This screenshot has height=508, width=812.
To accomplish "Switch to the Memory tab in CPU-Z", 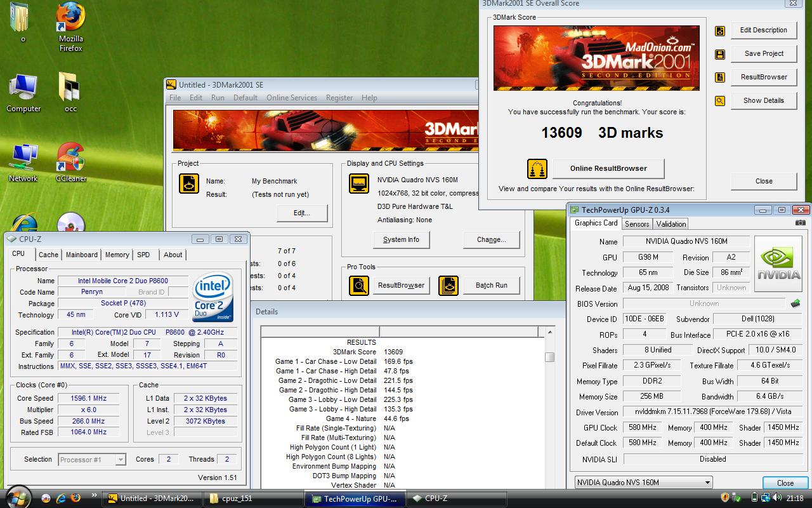I will pyautogui.click(x=117, y=255).
